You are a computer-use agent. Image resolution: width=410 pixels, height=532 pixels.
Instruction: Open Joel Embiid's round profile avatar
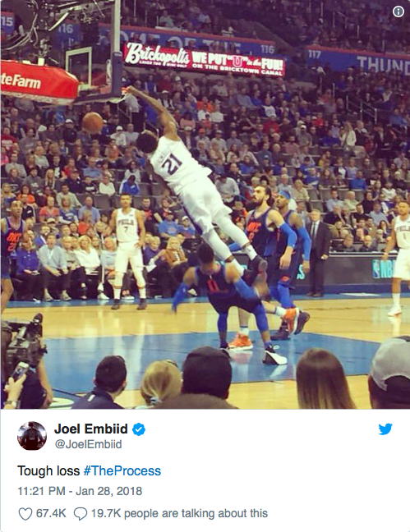tap(32, 436)
